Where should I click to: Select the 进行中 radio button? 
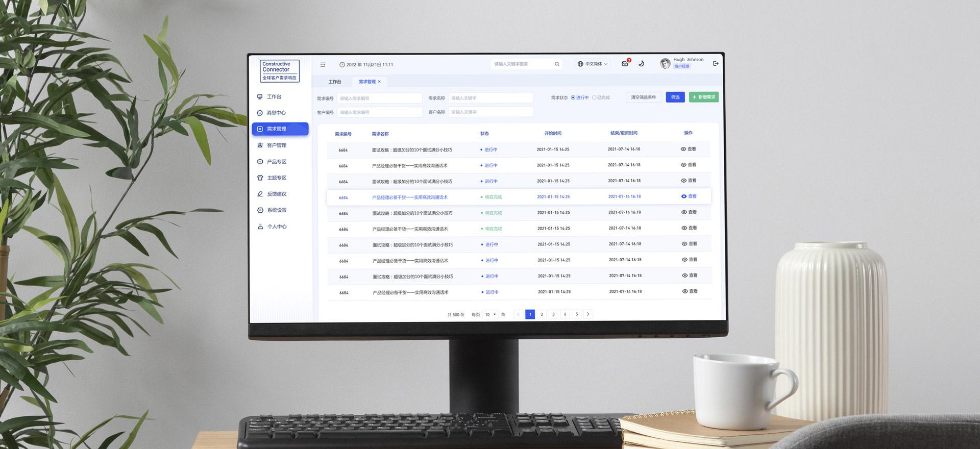coord(573,97)
